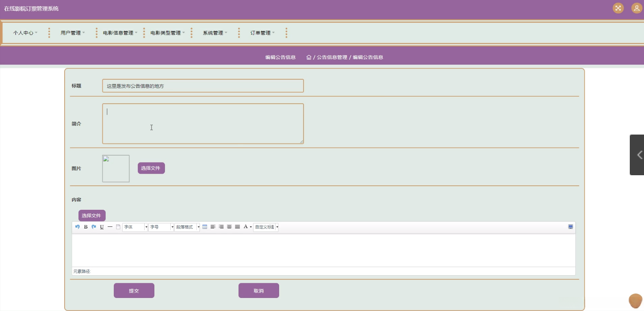The image size is (644, 311).
Task: Click the 在线影院订票管理系统 site title
Action: pyautogui.click(x=31, y=9)
